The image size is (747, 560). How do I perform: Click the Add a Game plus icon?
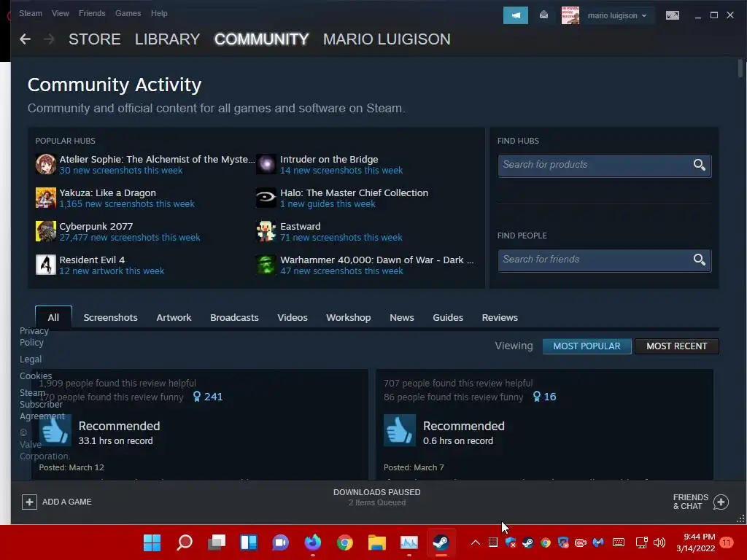pos(29,502)
